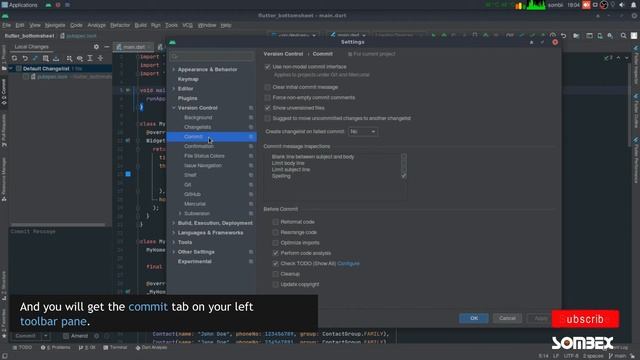Enable Force non-empty commit comments checkbox
Screen dimensions: 640x360
pyautogui.click(x=268, y=98)
